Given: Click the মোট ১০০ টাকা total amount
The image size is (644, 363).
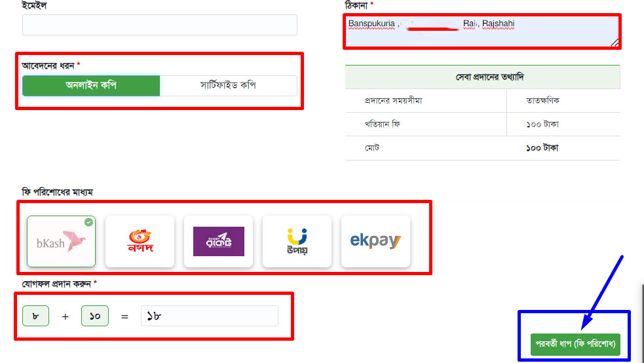Looking at the screenshot, I should (x=542, y=148).
